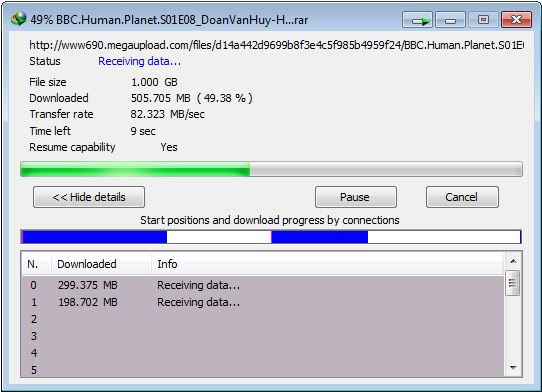Screen dimensions: 542x392
Task: Select connection row 1 with 198.702 MB
Action: (262, 302)
